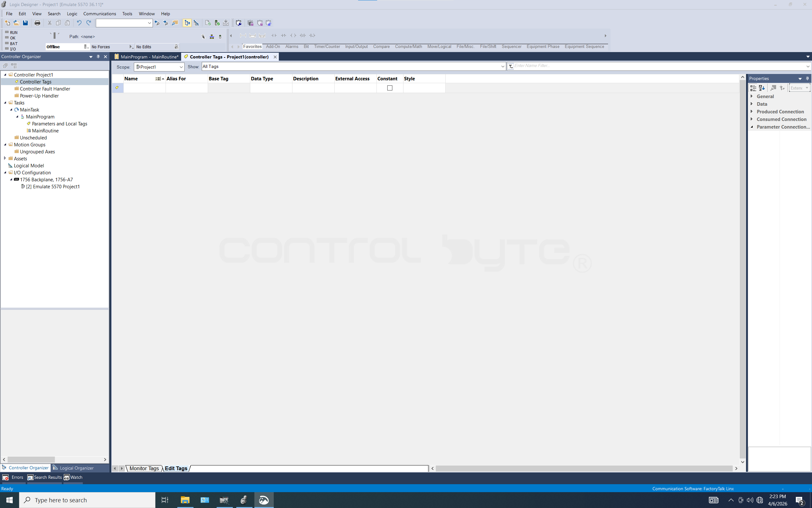Toggle the Controller Organizer view icon
This screenshot has width=812, height=508.
(x=187, y=23)
